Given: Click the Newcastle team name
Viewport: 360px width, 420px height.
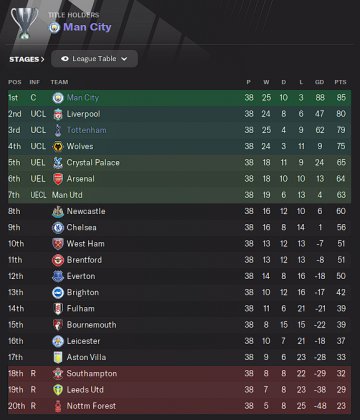Looking at the screenshot, I should click(86, 211).
